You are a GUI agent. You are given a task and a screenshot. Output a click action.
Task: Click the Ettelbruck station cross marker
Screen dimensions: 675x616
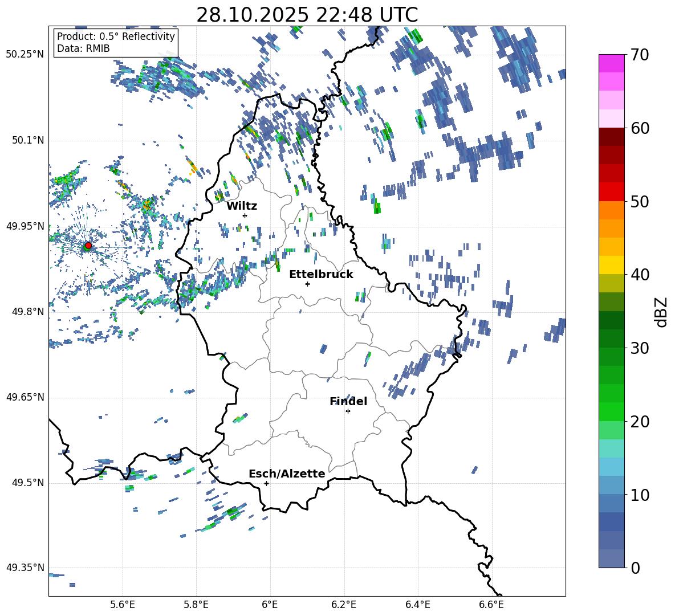307,284
